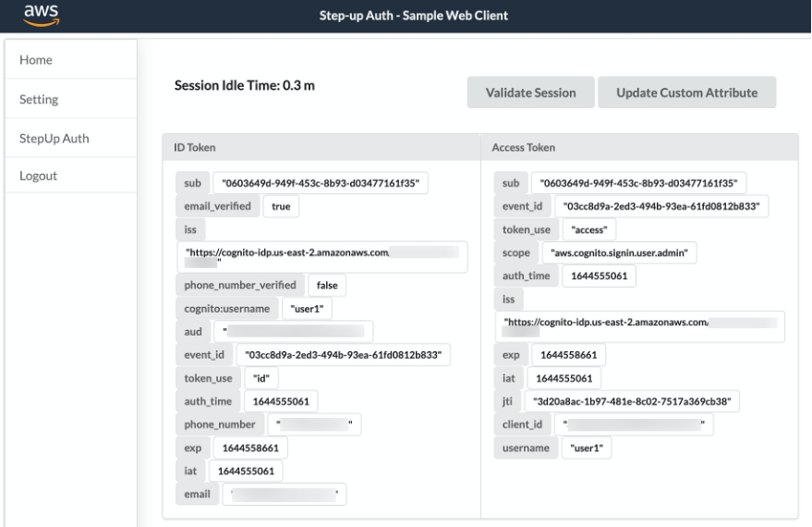Screen dimensions: 812x527
Task: Select ID Token sub value field
Action: point(321,183)
